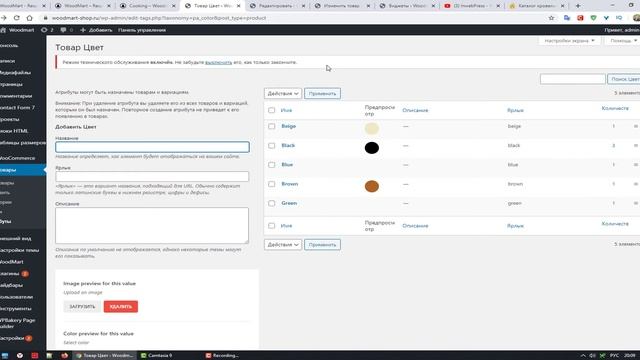Screen dimensions: 640x360
Task: Open a new browser tab with plus icon
Action: [578, 6]
